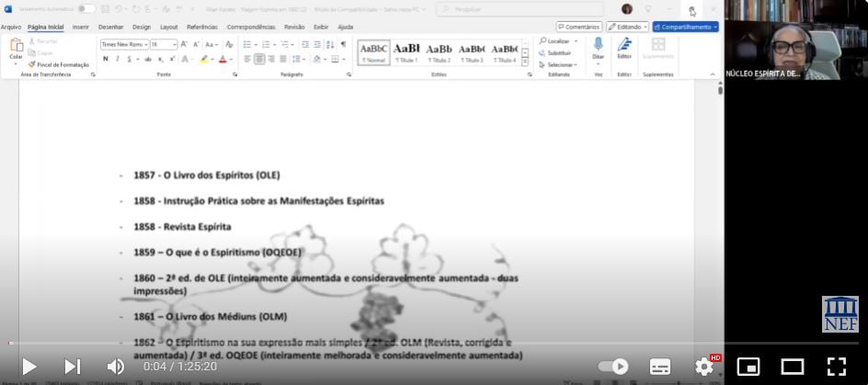The image size is (868, 385).
Task: Collapse the ribbon chevron
Action: coord(713,74)
